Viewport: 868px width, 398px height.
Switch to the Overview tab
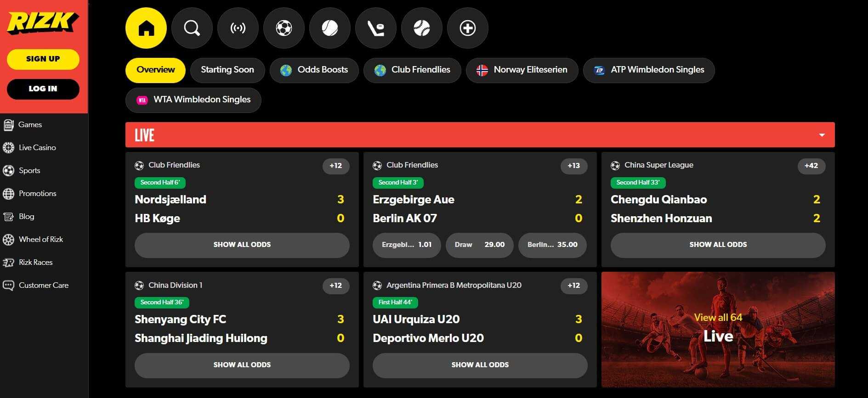[155, 70]
